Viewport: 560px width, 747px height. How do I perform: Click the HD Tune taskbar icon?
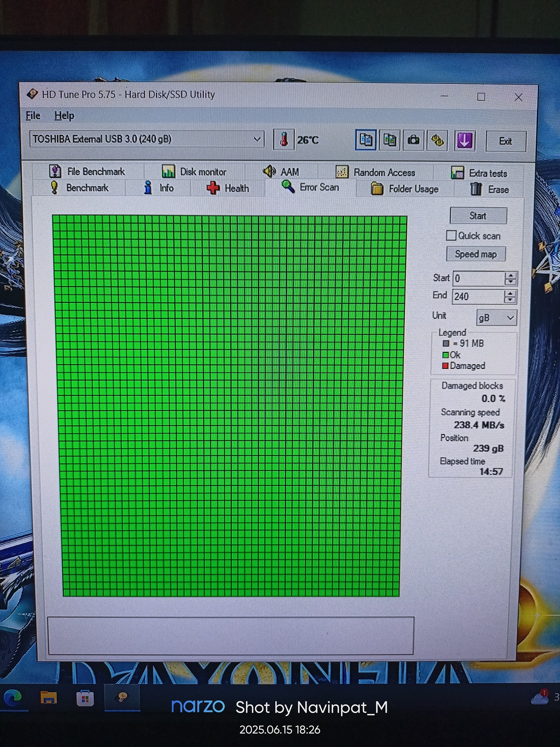(x=122, y=698)
